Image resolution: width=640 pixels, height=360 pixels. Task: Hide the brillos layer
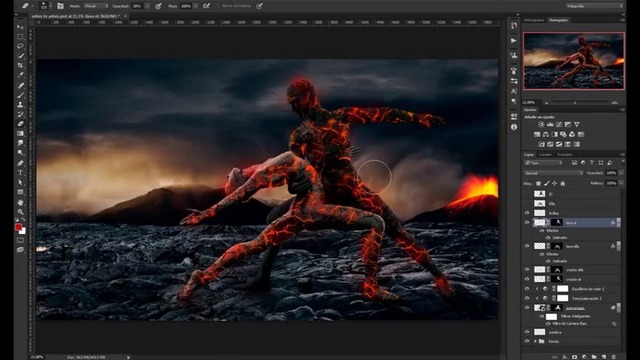[527, 213]
